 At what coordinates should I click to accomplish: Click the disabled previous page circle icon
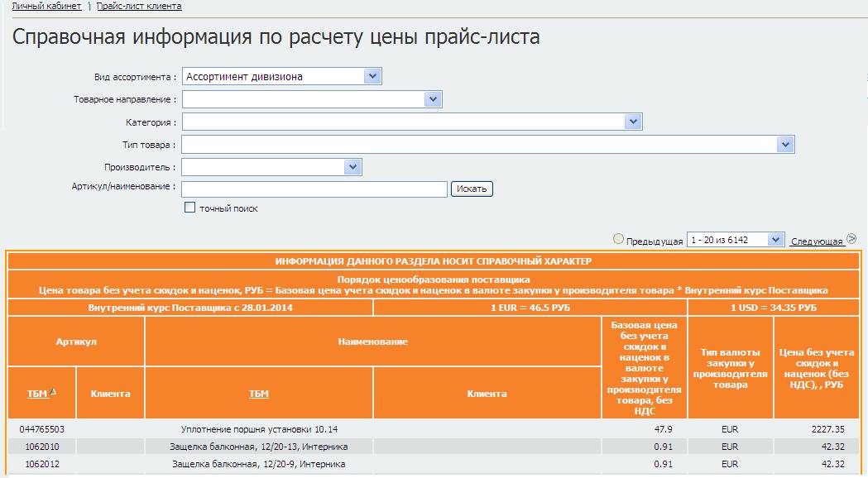[618, 240]
